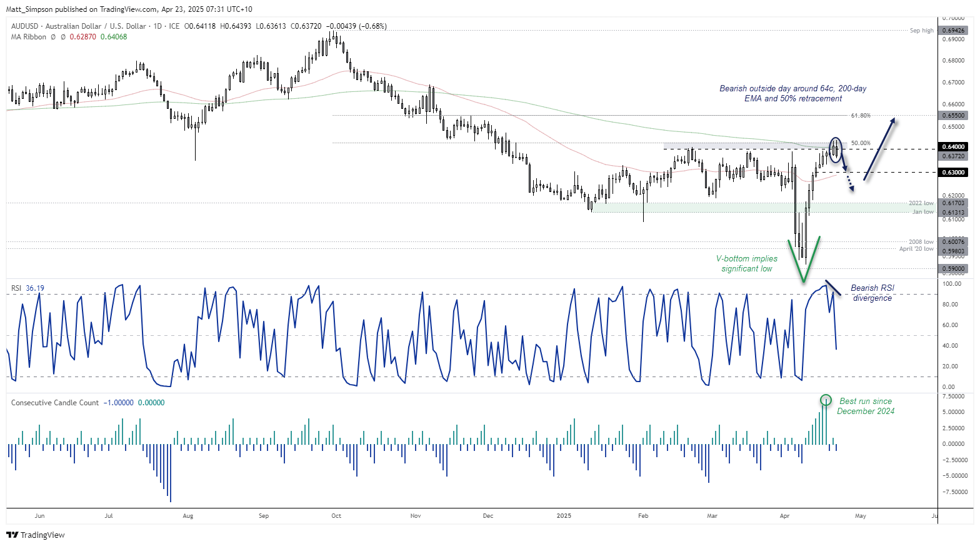980x546 pixels.
Task: Click the ICE exchange label in the title
Action: pos(174,26)
